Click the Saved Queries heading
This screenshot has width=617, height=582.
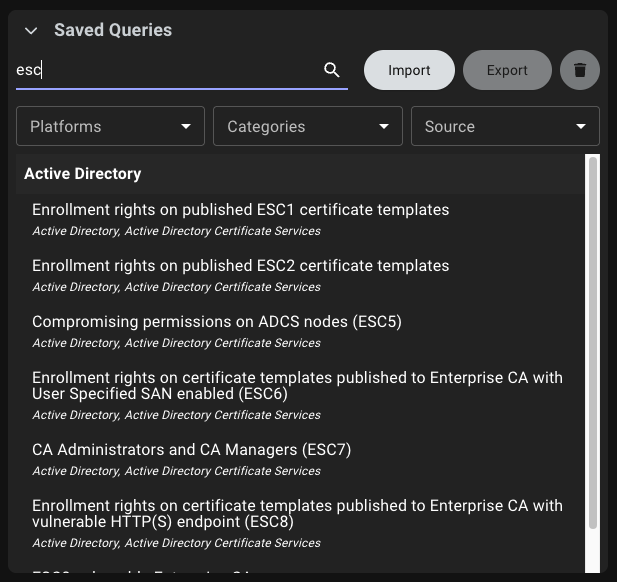pos(113,30)
